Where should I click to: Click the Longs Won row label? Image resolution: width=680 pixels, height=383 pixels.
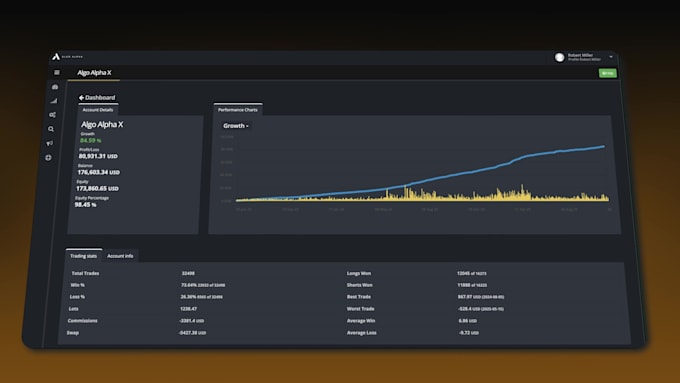pyautogui.click(x=359, y=273)
